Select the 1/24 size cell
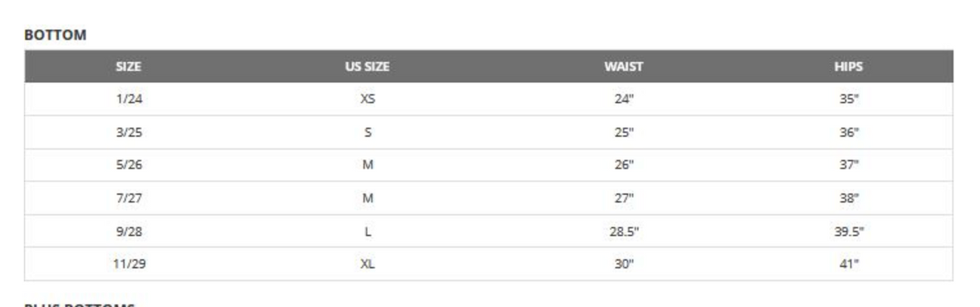Viewport: 980px width, 307px height. click(x=129, y=99)
